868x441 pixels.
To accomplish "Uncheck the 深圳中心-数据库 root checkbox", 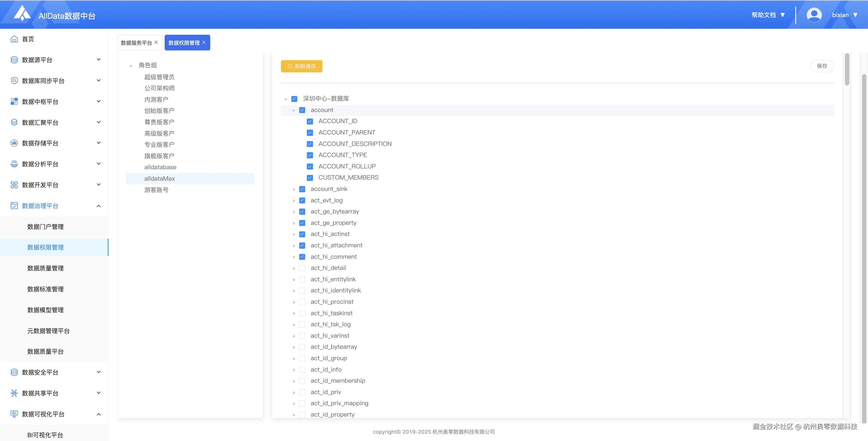I will coord(294,99).
